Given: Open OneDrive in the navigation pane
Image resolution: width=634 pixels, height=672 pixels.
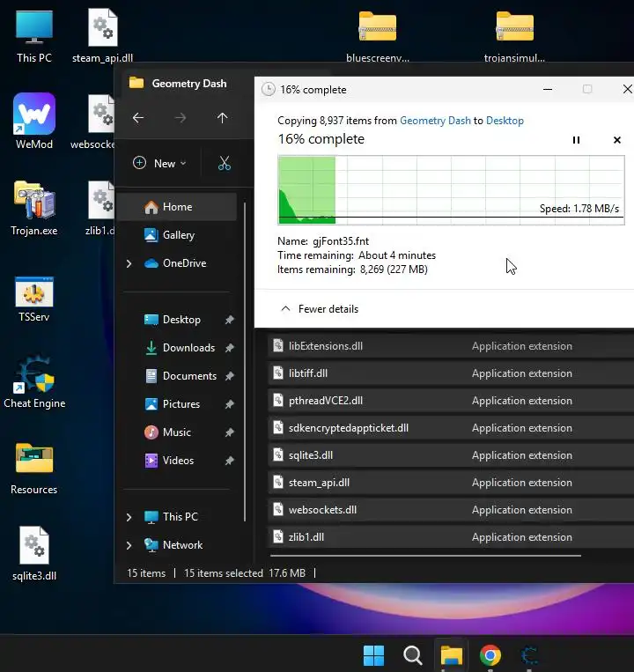Looking at the screenshot, I should click(x=176, y=263).
